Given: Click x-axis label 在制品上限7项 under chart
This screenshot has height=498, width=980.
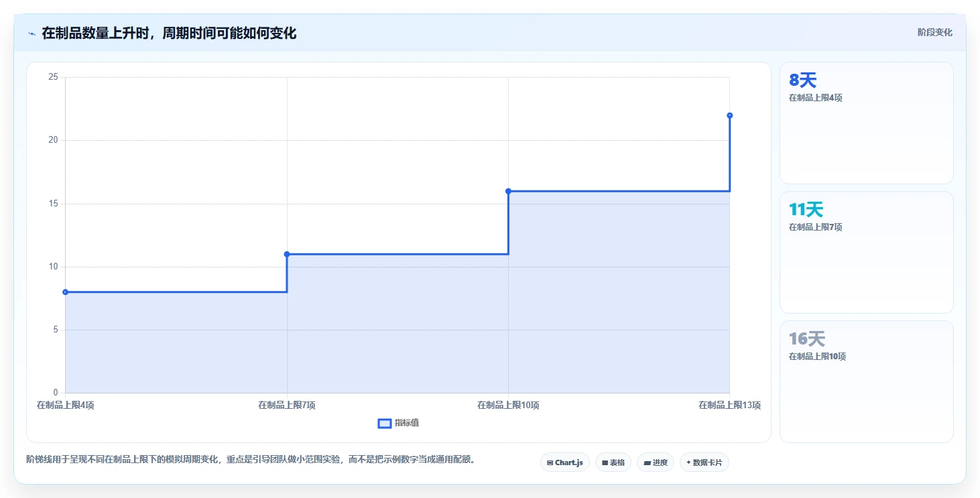Looking at the screenshot, I should pos(287,405).
